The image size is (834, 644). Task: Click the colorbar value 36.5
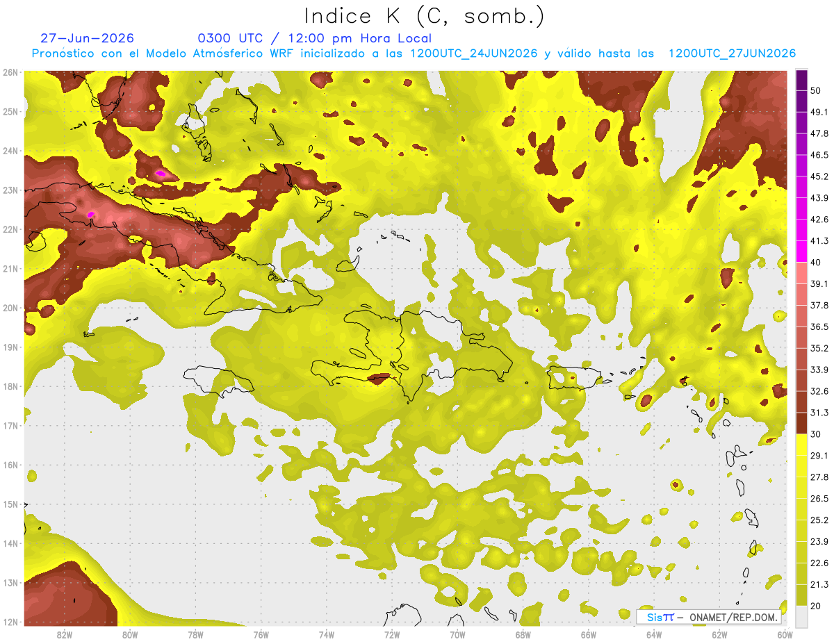(819, 327)
